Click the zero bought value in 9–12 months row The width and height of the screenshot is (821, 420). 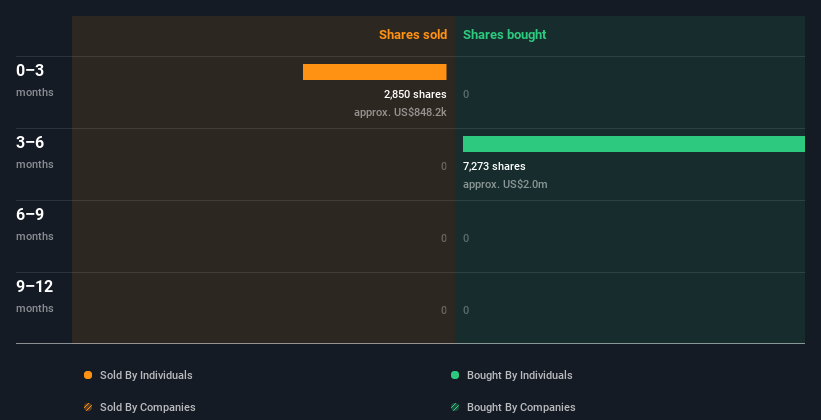click(466, 311)
